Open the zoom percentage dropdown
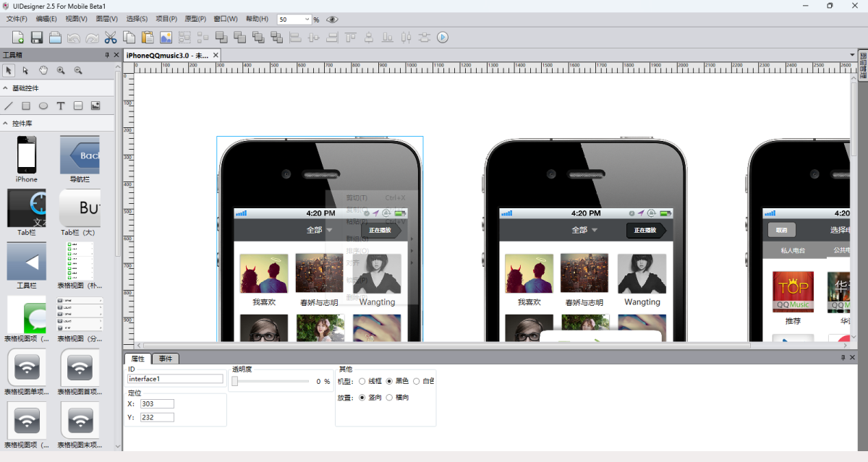Viewport: 868px width, 462px height. (307, 20)
